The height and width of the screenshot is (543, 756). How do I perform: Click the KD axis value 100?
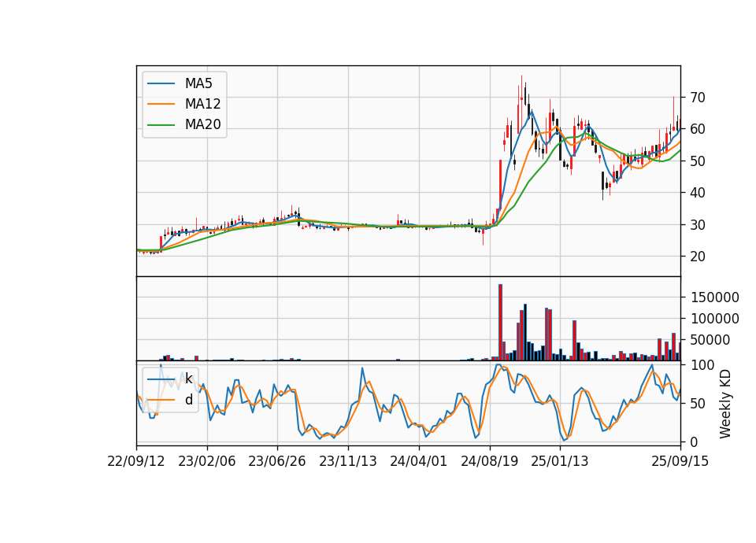point(702,365)
